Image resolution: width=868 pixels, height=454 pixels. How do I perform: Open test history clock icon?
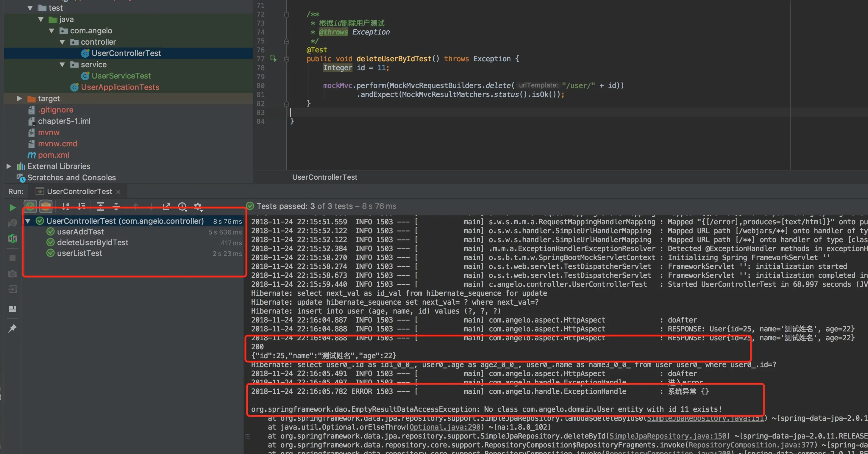click(182, 206)
